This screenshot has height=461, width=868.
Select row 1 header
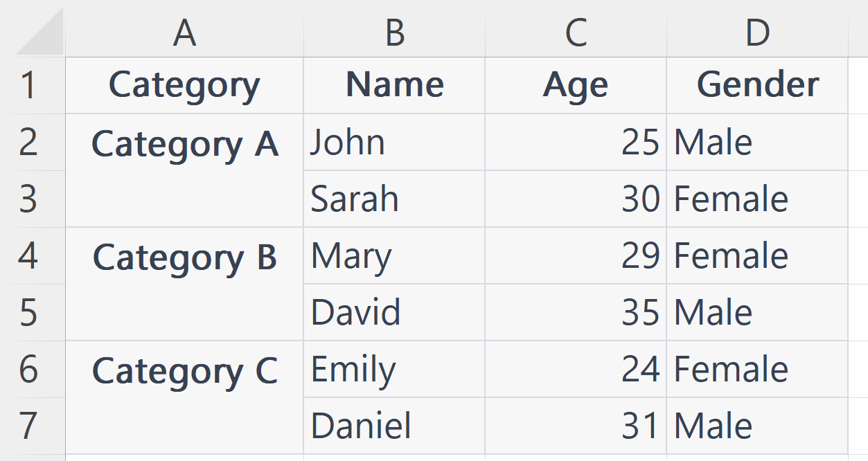(31, 84)
